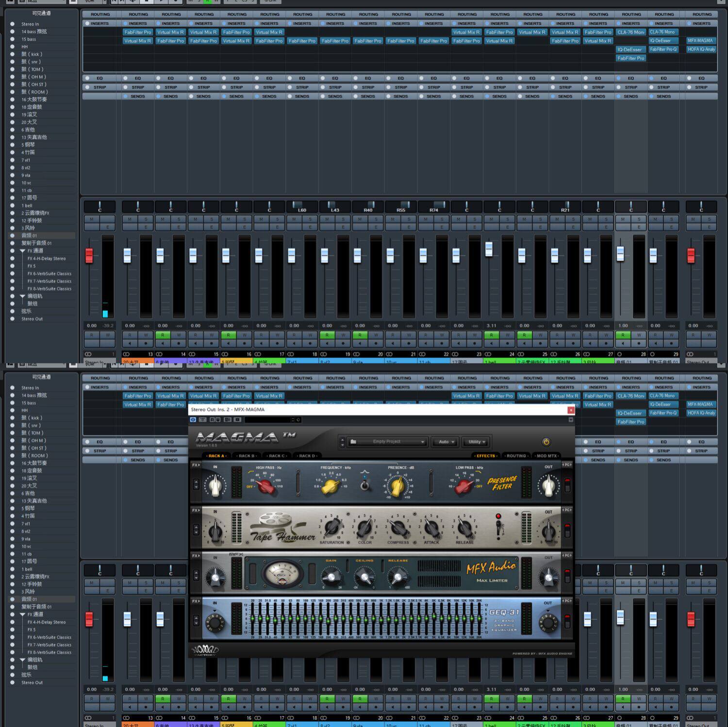Click the GEQ-31 20K band slider
Viewport: 728px width, 727px height.
click(480, 619)
